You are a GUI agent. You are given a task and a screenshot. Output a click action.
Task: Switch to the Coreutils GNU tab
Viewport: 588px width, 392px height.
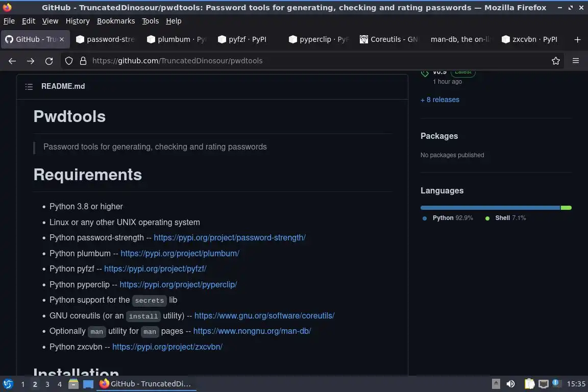(390, 39)
